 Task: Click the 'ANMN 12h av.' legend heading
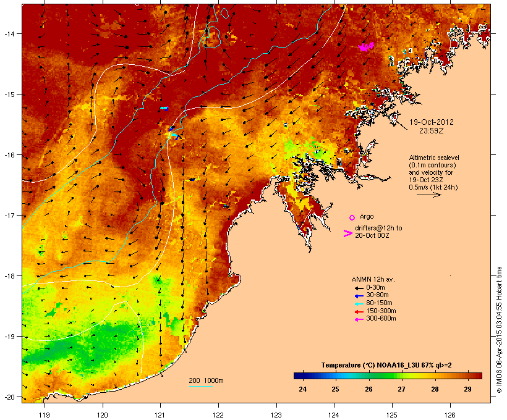click(x=373, y=279)
